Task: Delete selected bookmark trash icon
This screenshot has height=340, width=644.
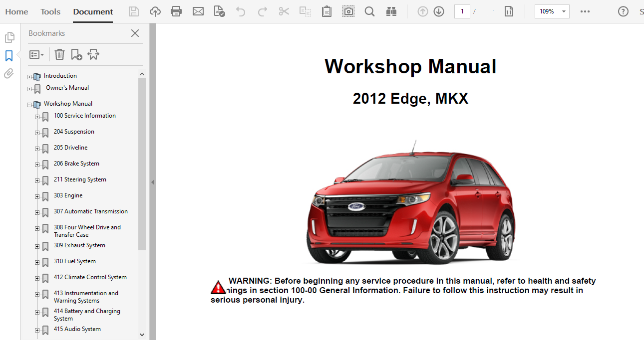Action: click(59, 54)
